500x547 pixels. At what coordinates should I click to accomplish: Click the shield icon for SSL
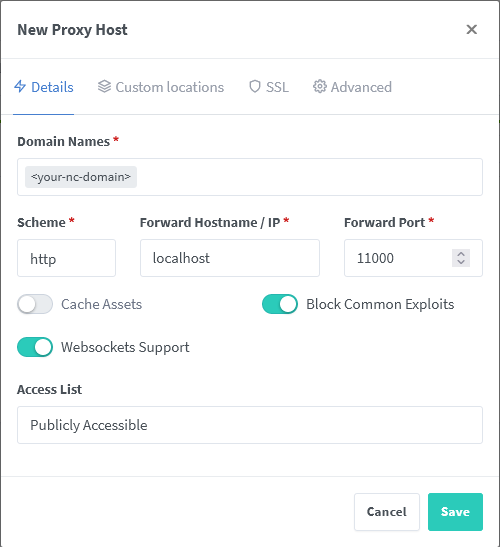[255, 87]
